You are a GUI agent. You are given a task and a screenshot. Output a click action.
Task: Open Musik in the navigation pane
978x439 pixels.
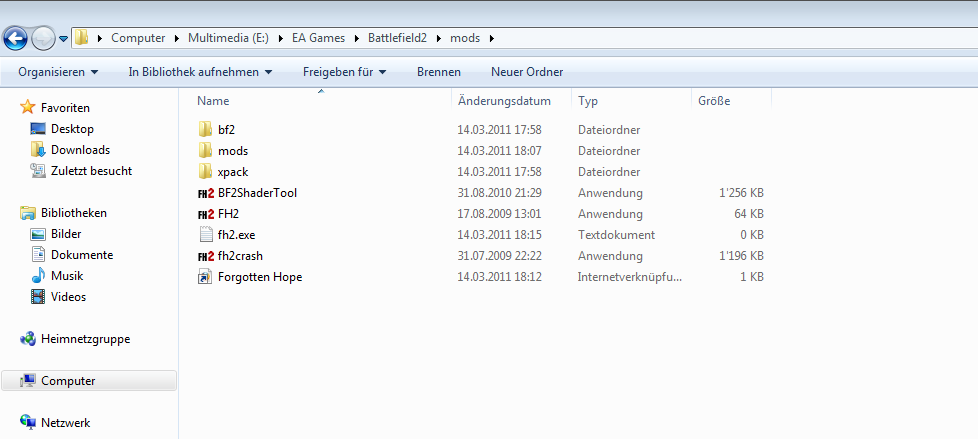pos(67,276)
